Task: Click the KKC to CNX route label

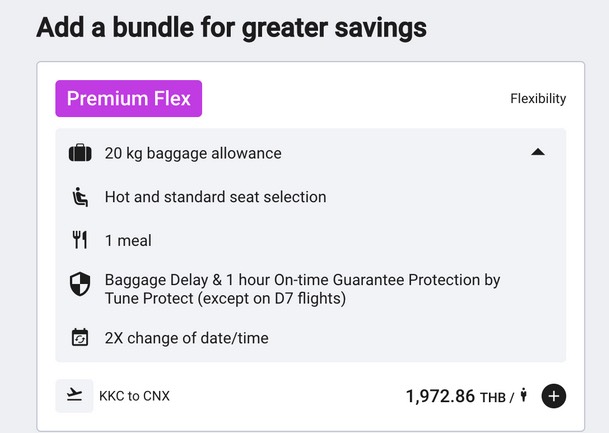Action: pyautogui.click(x=134, y=396)
